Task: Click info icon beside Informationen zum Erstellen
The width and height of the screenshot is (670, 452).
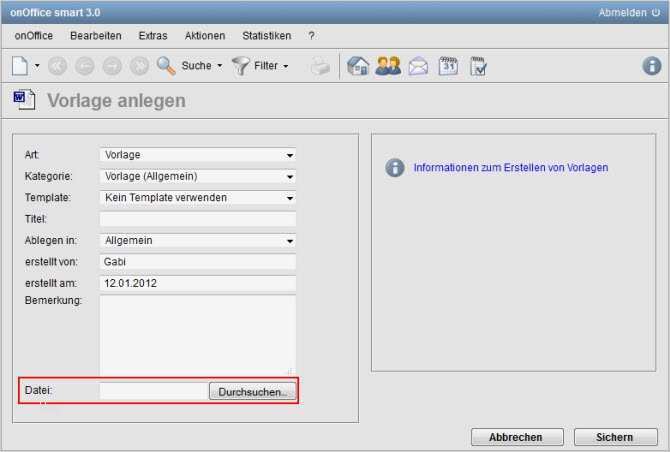Action: tap(395, 167)
